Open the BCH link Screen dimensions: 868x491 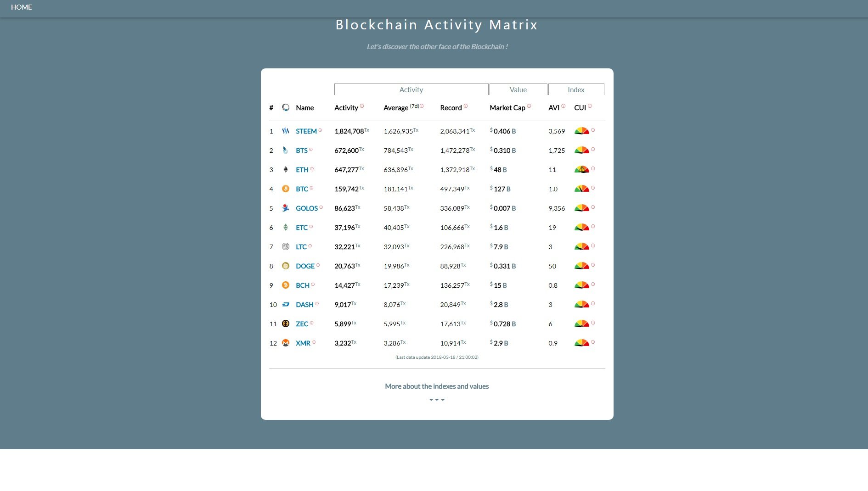(x=303, y=285)
